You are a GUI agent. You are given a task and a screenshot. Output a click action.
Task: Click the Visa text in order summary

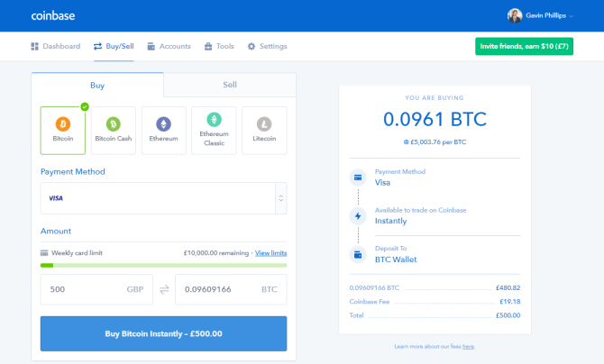(382, 183)
